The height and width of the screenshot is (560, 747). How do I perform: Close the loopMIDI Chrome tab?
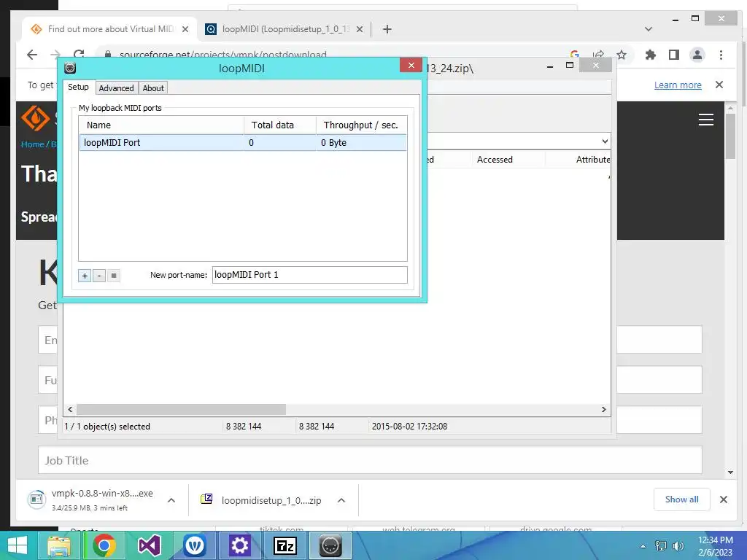click(x=360, y=29)
